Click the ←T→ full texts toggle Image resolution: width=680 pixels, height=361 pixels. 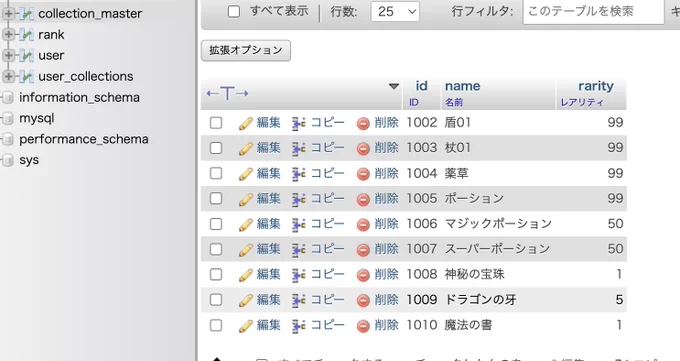pos(227,93)
